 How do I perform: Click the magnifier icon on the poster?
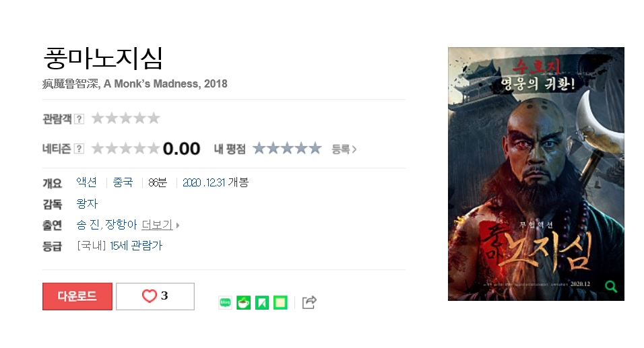point(611,286)
